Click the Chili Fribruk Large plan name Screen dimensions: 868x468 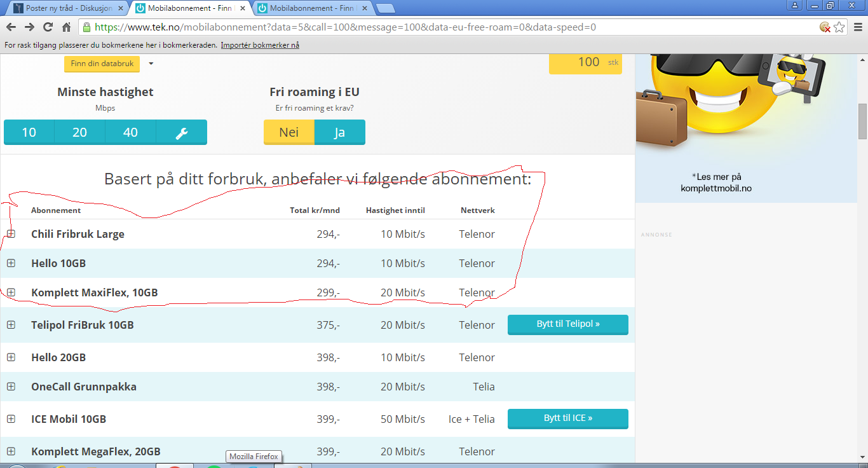point(78,234)
